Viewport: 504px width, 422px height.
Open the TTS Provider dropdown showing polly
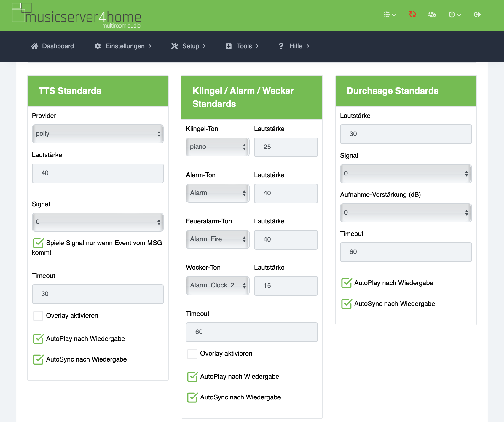(x=98, y=134)
